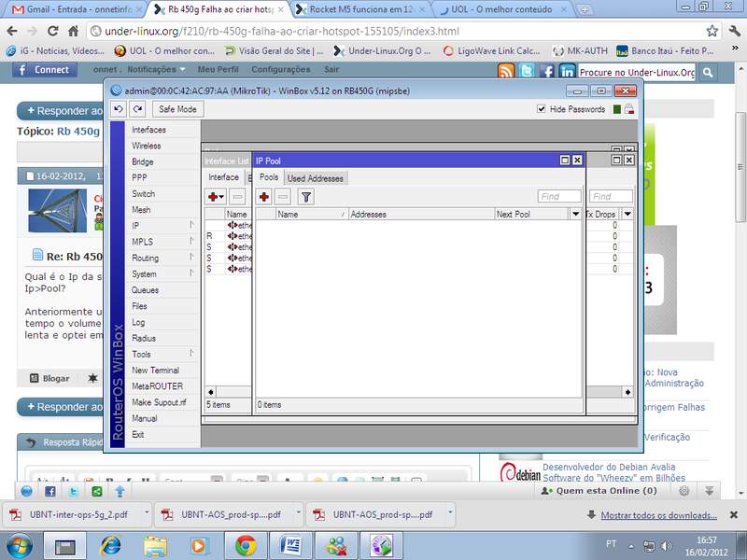Click Chrome reload page button
This screenshot has width=747, height=560.
(x=53, y=32)
